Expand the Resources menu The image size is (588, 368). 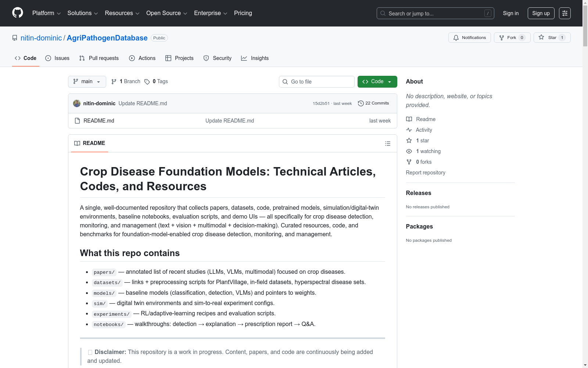[122, 13]
